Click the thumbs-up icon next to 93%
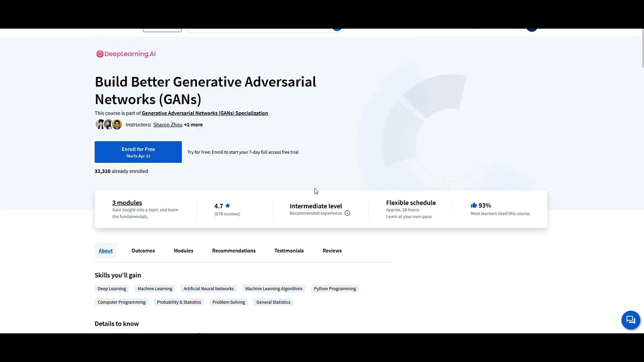 [x=473, y=205]
